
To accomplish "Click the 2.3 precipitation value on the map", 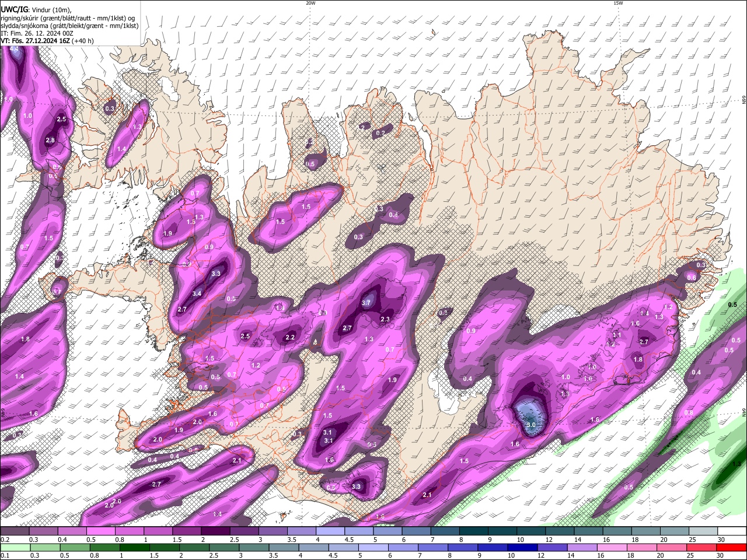I will coord(385,319).
